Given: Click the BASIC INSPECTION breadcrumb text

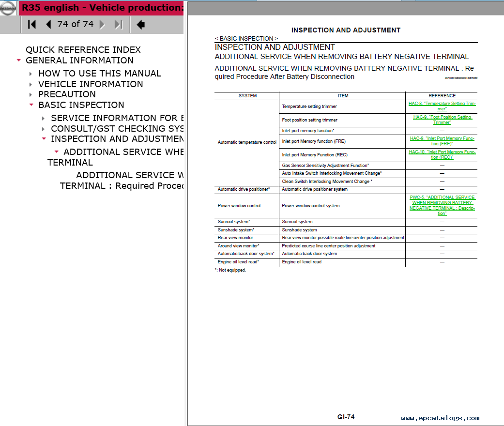Looking at the screenshot, I should [246, 39].
